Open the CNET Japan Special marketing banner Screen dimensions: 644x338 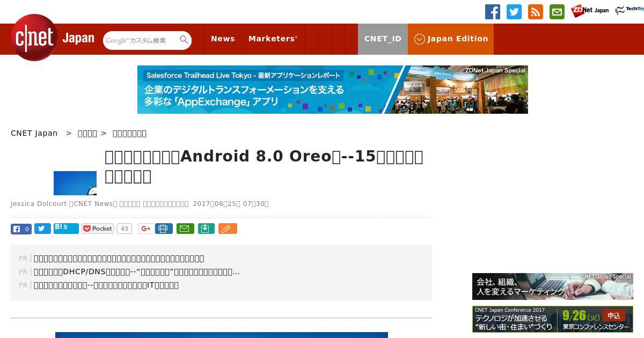(553, 286)
